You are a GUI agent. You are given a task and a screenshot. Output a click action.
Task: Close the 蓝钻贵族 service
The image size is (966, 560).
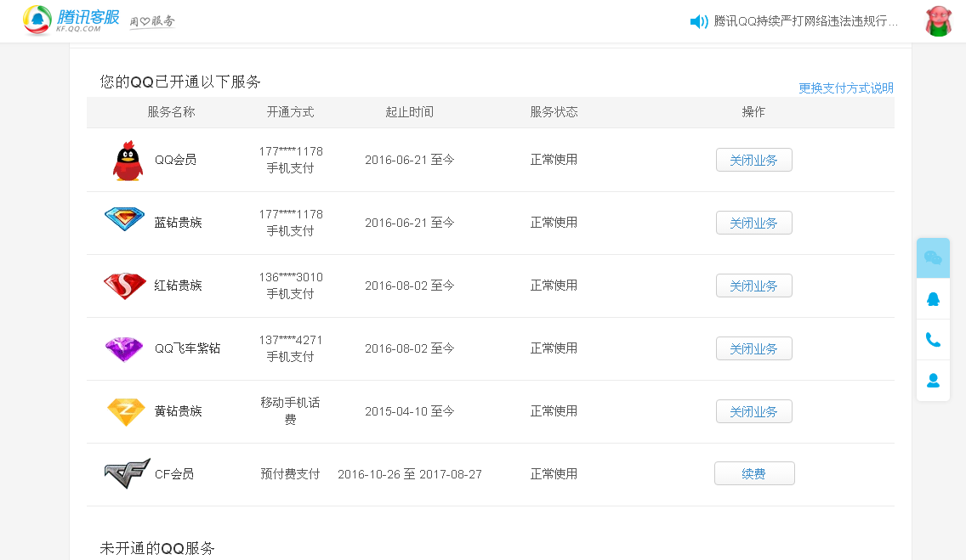pos(754,223)
